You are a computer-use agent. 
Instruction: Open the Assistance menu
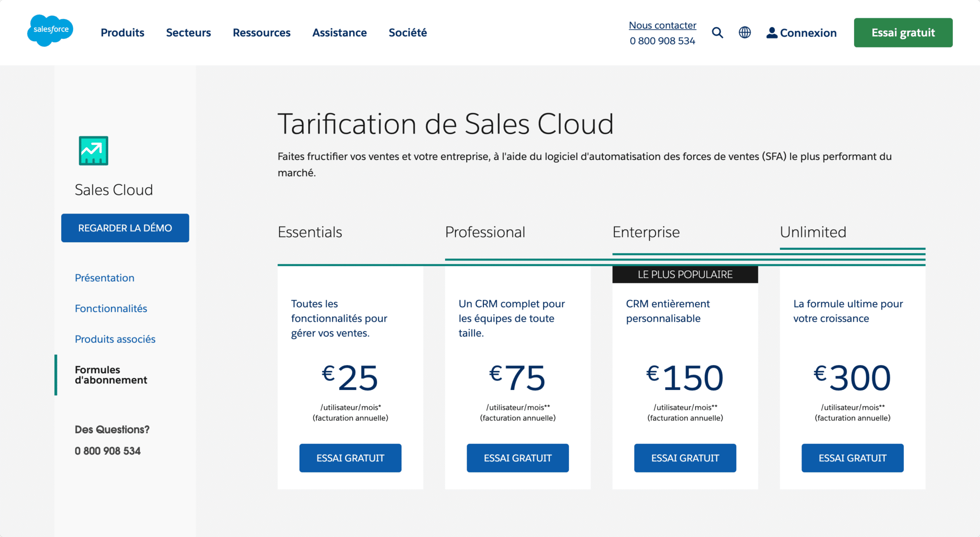(339, 33)
